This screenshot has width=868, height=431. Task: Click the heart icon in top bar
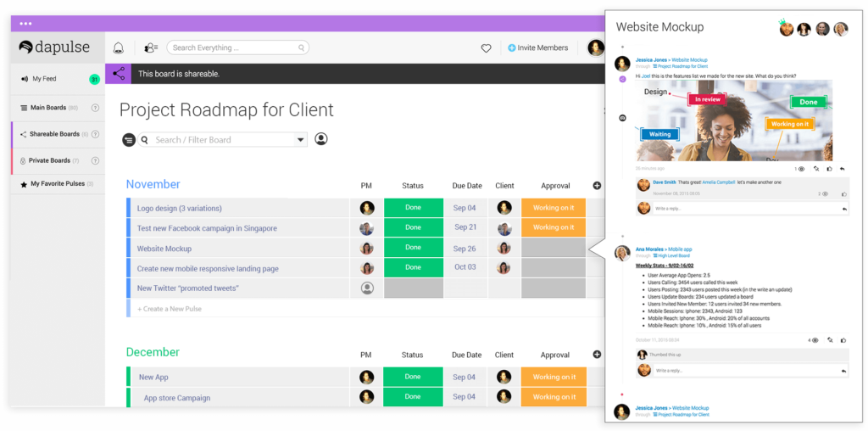[x=486, y=48]
